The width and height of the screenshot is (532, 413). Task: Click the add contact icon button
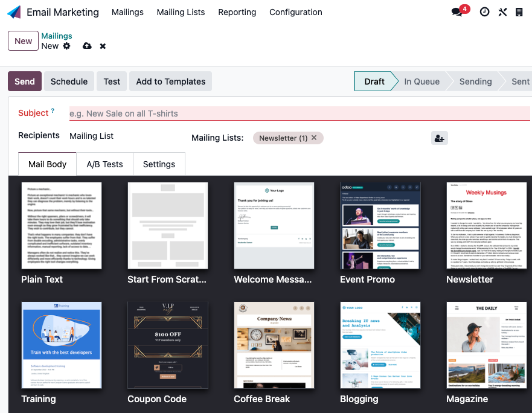click(x=439, y=138)
